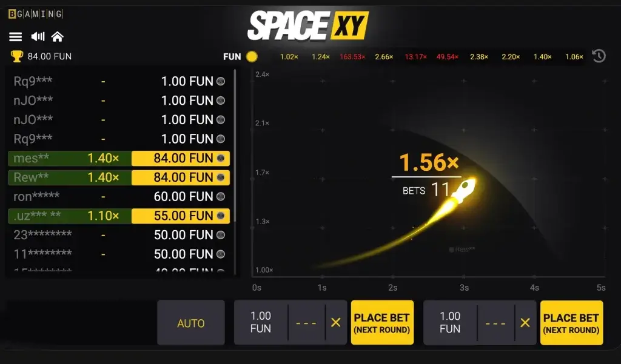
Task: Click the 55.00 FUN winnings amount
Action: [x=183, y=216]
